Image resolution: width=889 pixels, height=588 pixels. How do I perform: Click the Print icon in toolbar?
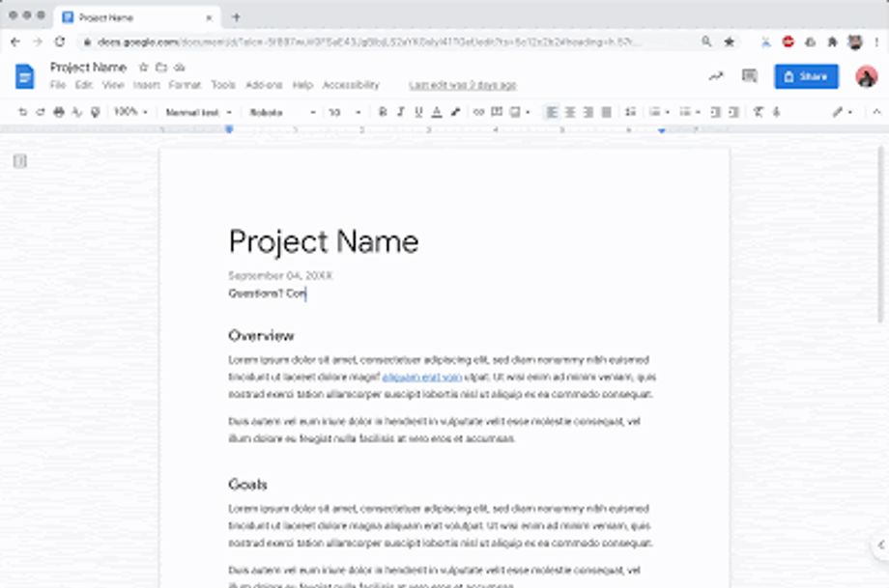tap(59, 112)
